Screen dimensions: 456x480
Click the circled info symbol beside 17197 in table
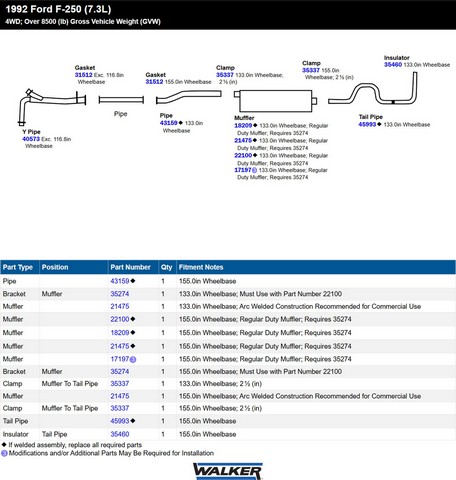click(133, 359)
